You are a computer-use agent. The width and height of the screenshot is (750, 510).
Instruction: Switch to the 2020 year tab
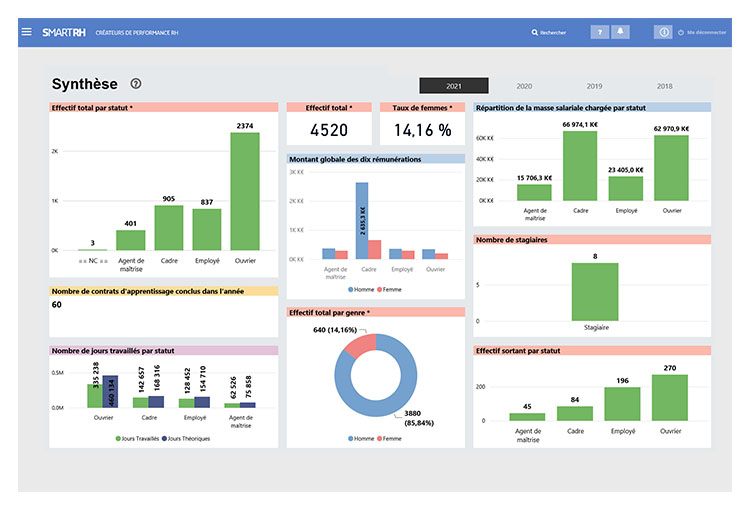point(524,86)
